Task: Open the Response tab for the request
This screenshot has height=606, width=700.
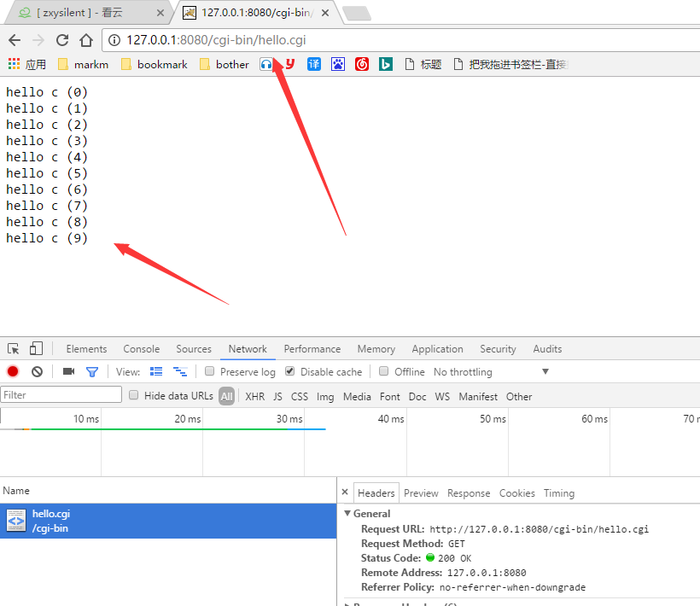Action: 469,493
